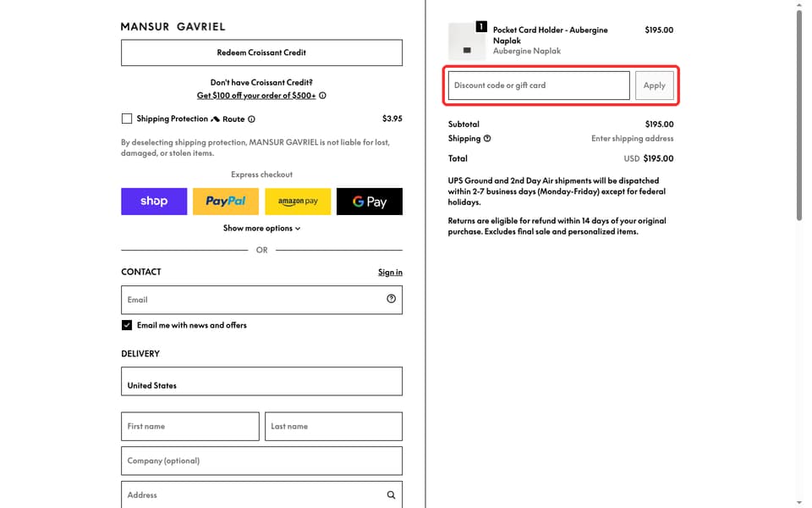Viewport: 812px width, 508px height.
Task: Click the item quantity badge
Action: (481, 26)
